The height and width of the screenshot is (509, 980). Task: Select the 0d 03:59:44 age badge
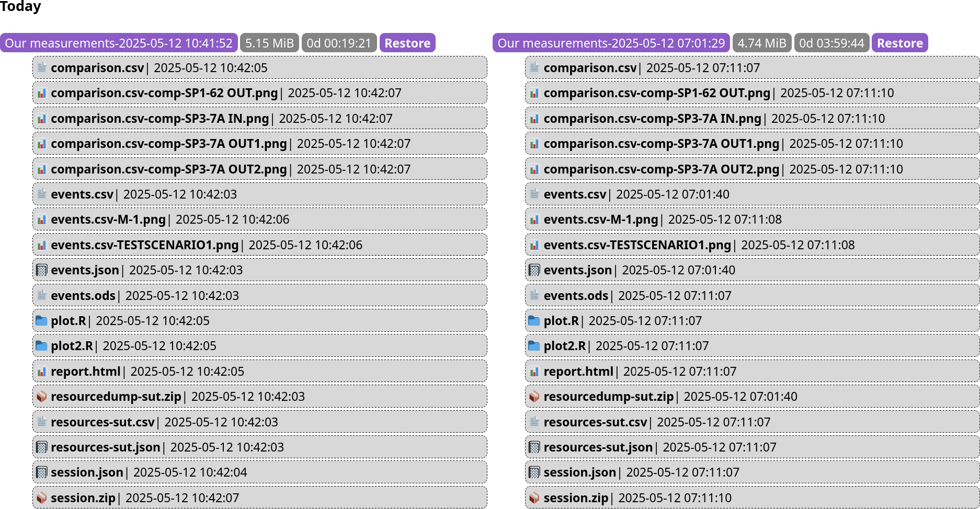(831, 43)
